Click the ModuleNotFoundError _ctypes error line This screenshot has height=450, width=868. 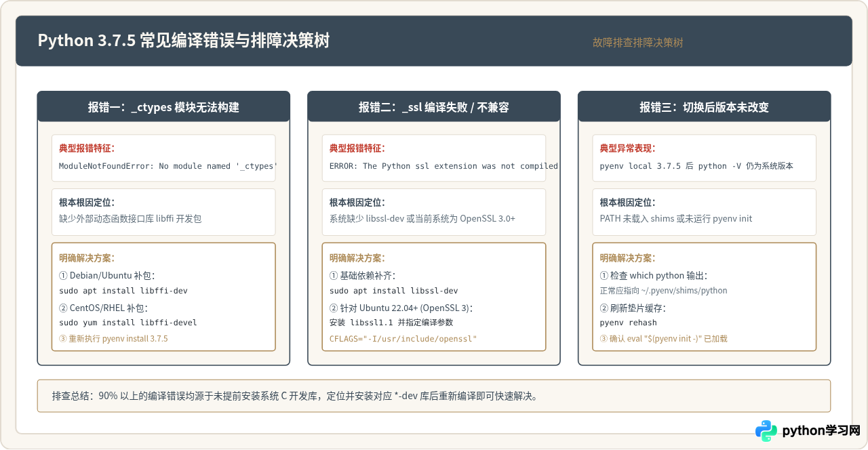(x=168, y=166)
